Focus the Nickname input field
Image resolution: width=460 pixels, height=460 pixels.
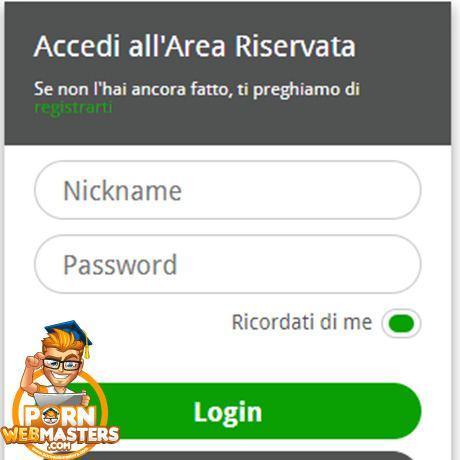[228, 190]
